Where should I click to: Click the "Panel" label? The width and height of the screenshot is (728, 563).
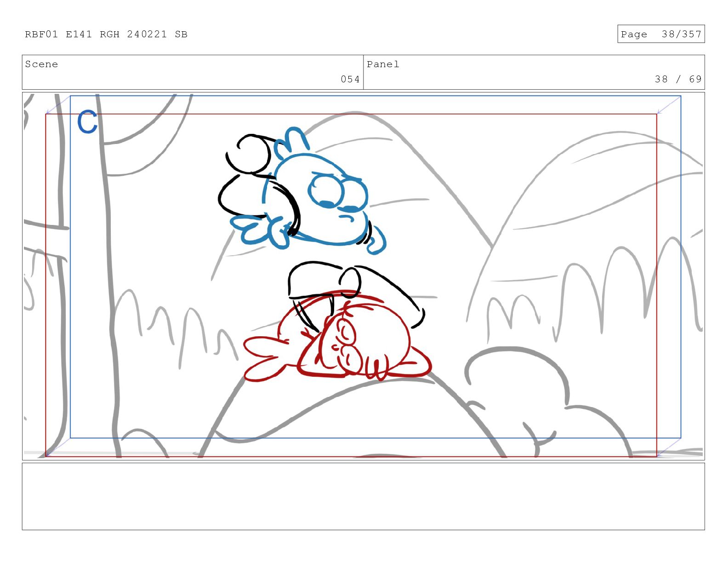pos(383,64)
